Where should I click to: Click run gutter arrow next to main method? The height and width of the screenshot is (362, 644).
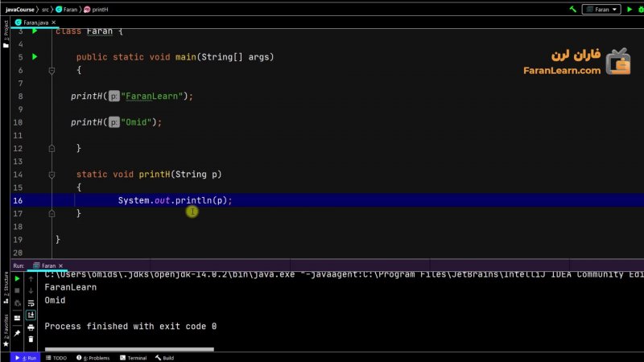pyautogui.click(x=35, y=57)
